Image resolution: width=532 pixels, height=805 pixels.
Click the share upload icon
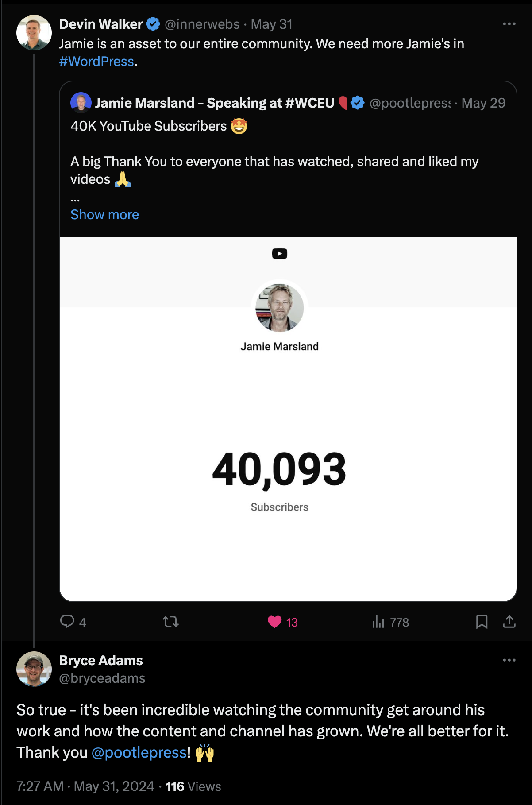click(509, 622)
